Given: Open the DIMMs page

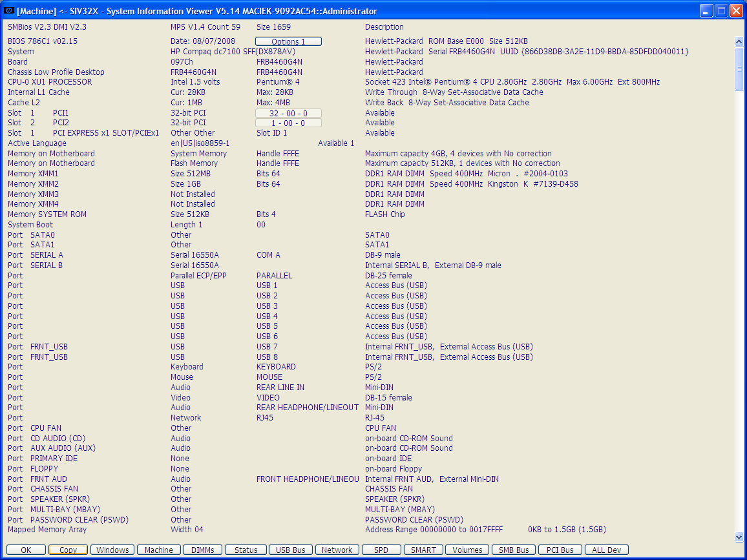Looking at the screenshot, I should click(202, 550).
